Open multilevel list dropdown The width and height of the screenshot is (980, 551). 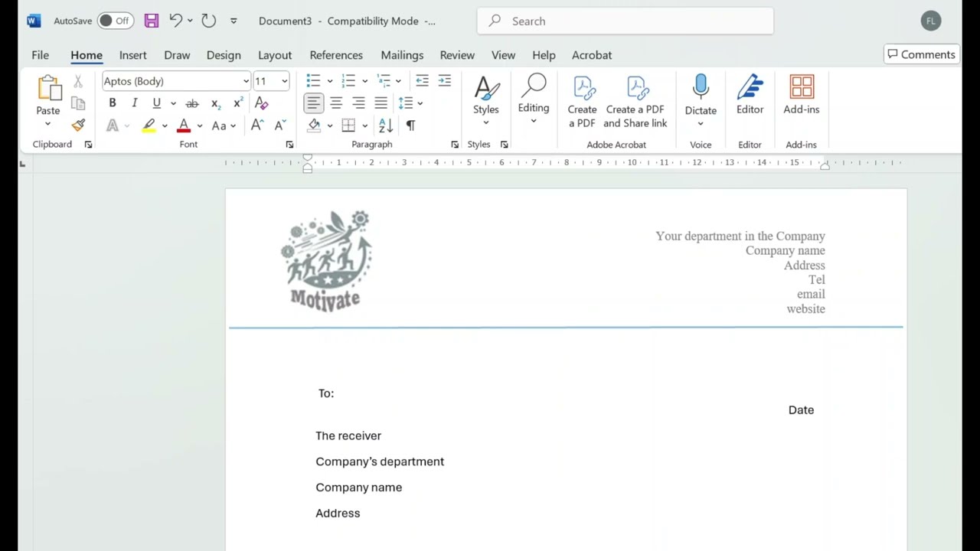tap(398, 81)
